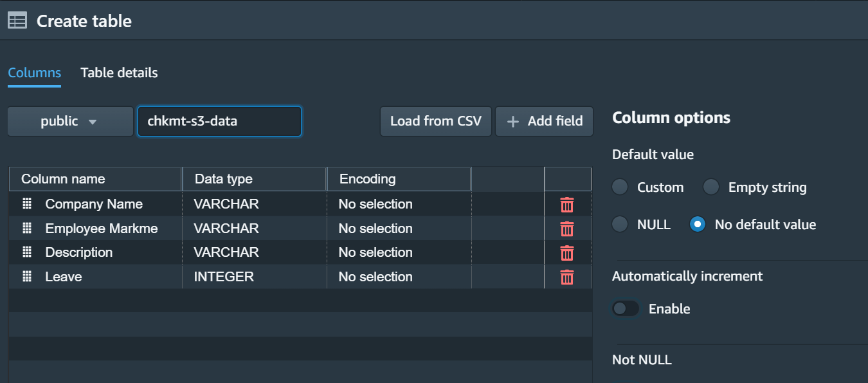Delete the Leave column row
868x383 pixels.
tap(566, 277)
